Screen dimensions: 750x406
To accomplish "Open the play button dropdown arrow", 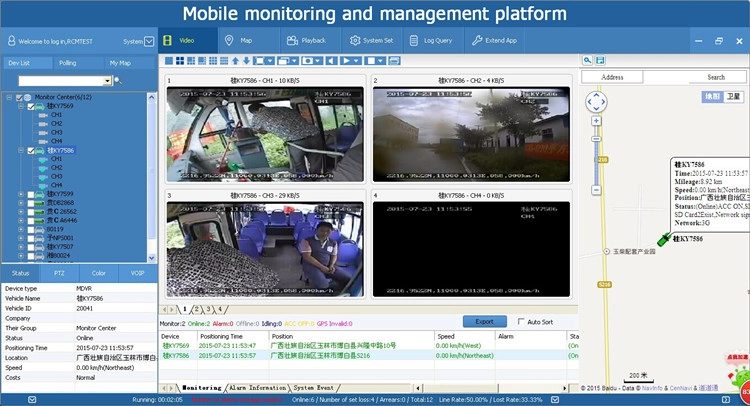I will 357,61.
